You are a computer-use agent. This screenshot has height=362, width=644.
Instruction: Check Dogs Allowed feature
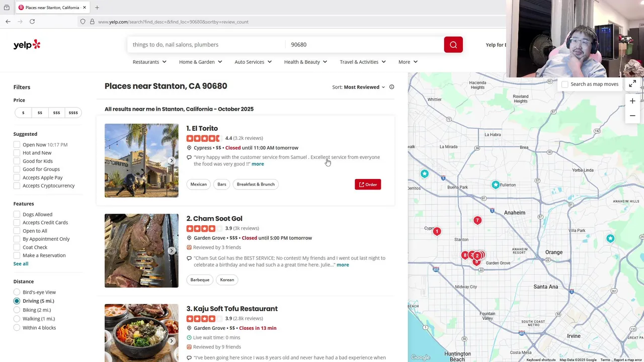pyautogui.click(x=17, y=214)
